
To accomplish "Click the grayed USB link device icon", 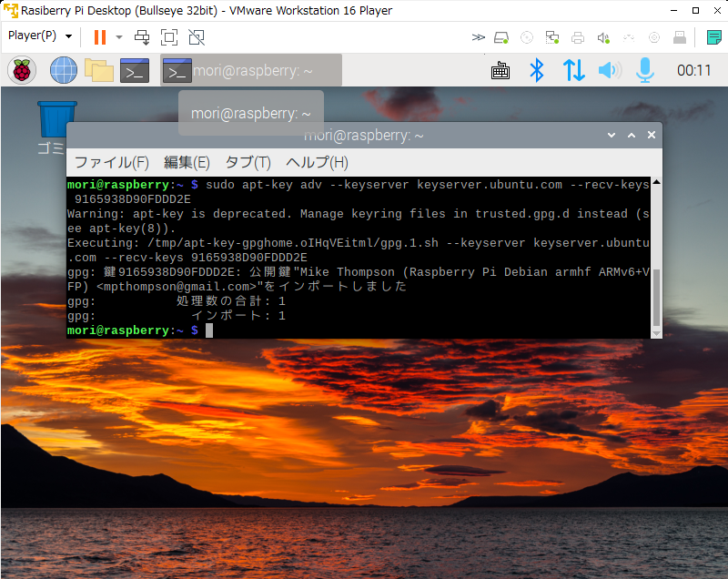I will (x=629, y=37).
